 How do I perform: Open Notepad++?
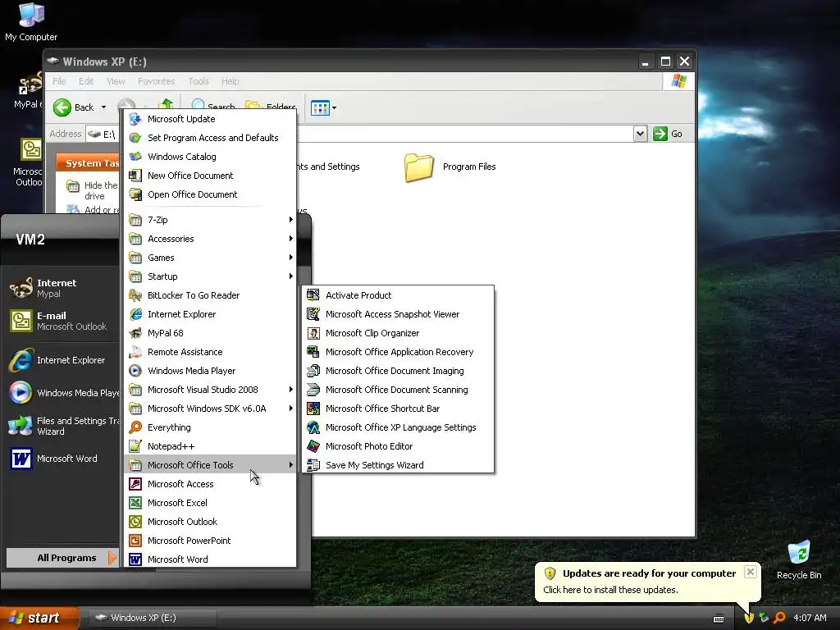[x=210, y=446]
